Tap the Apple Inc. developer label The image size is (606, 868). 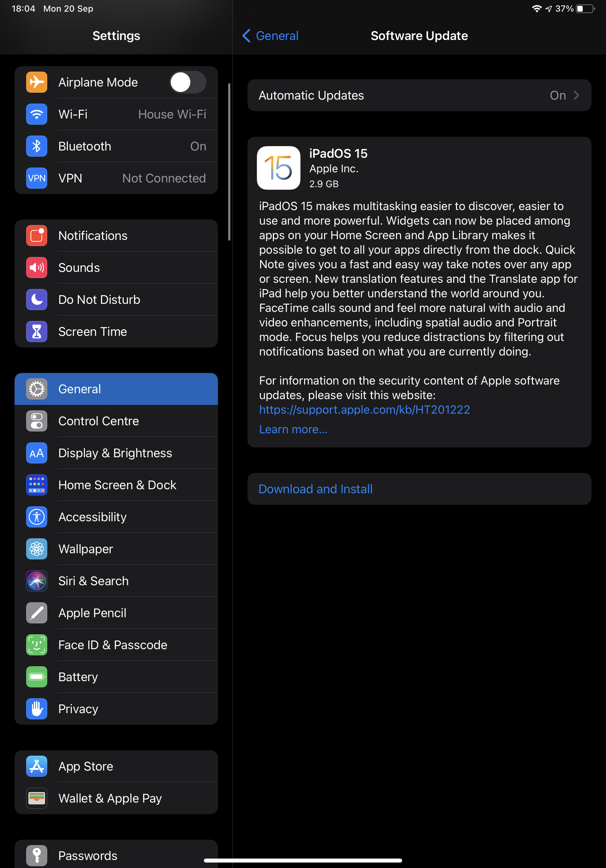(x=334, y=169)
